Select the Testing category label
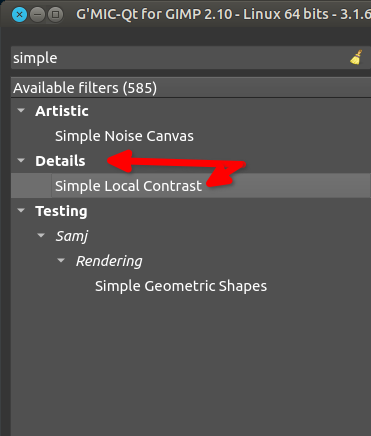The image size is (371, 436). point(61,211)
